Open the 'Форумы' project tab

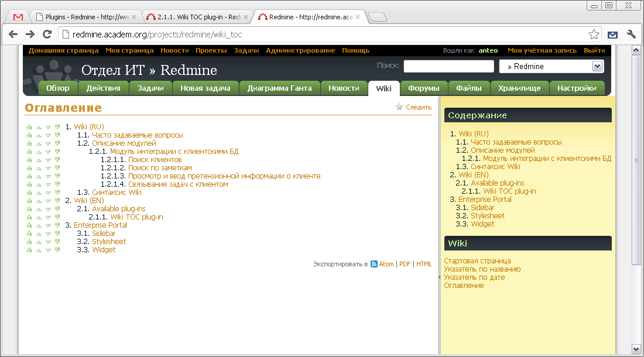424,88
